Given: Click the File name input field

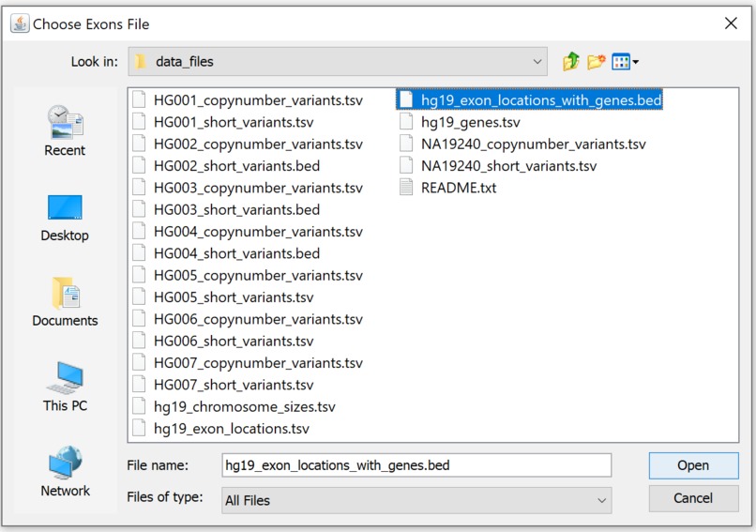Looking at the screenshot, I should tap(416, 465).
